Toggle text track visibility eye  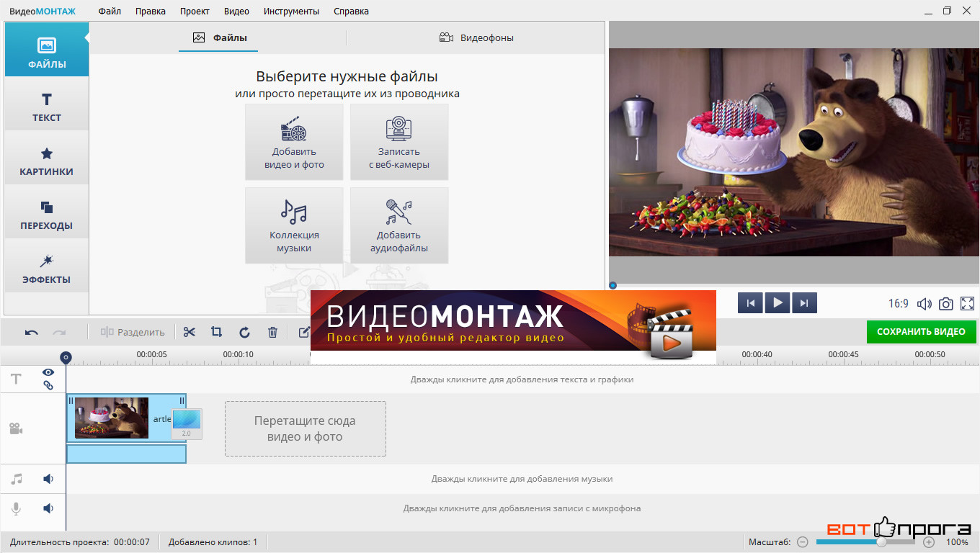coord(48,372)
